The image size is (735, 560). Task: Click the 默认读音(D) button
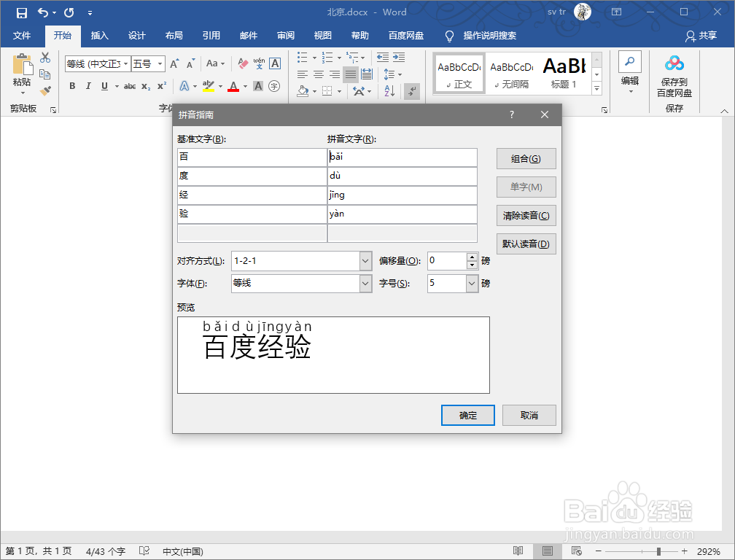[526, 244]
